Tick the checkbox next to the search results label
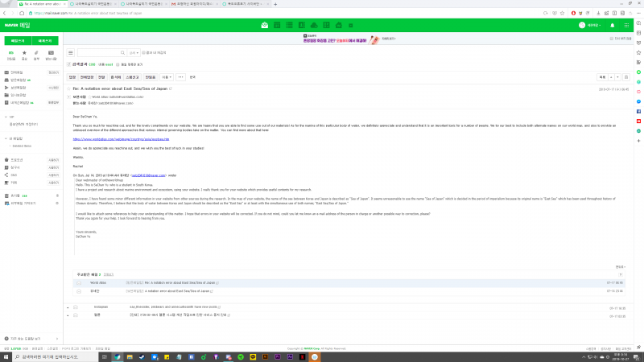644x362 pixels. (x=69, y=64)
